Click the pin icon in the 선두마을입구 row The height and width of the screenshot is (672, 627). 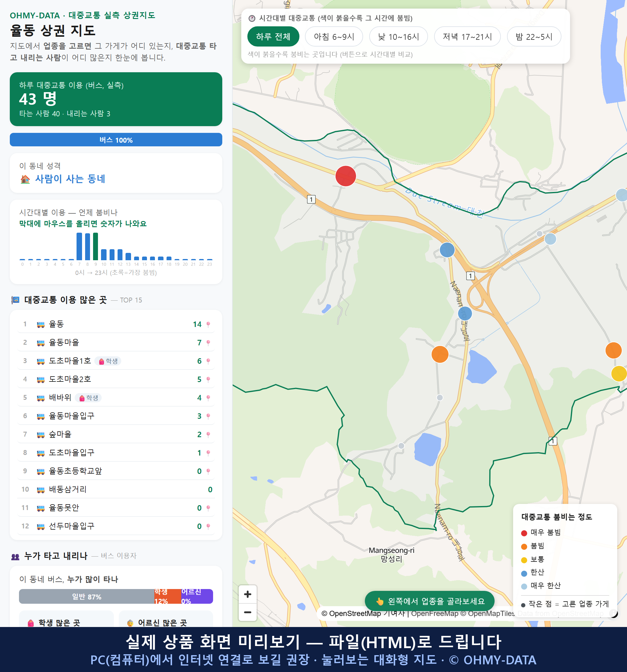pyautogui.click(x=208, y=526)
